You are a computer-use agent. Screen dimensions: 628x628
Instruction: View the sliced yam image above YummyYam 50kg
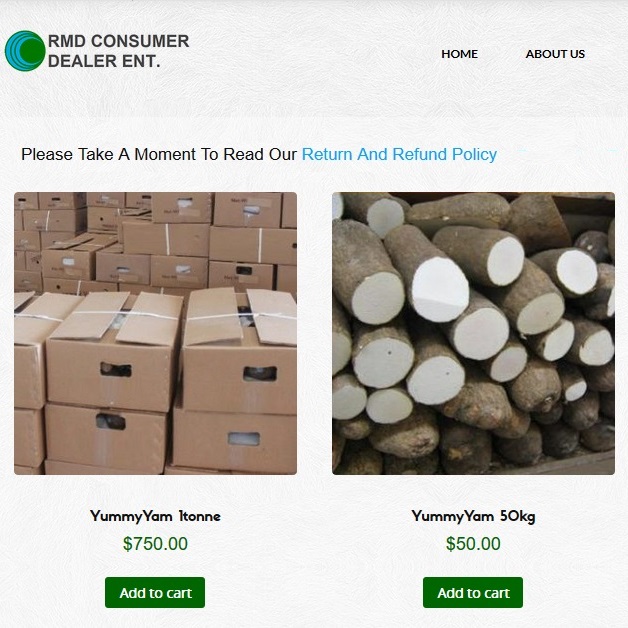pyautogui.click(x=473, y=333)
